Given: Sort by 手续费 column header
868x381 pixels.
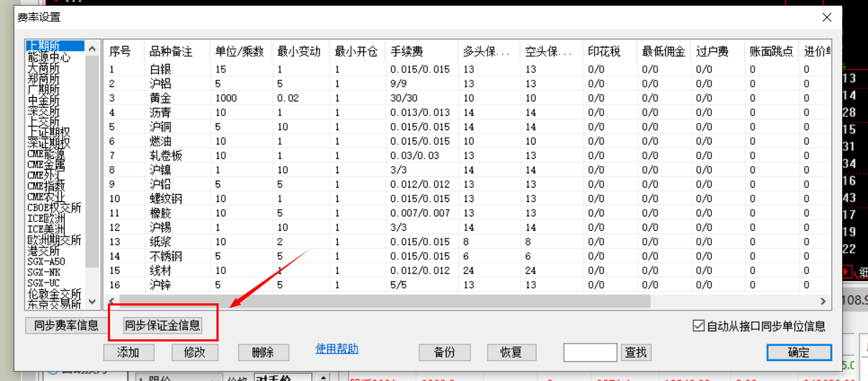Looking at the screenshot, I should 421,51.
